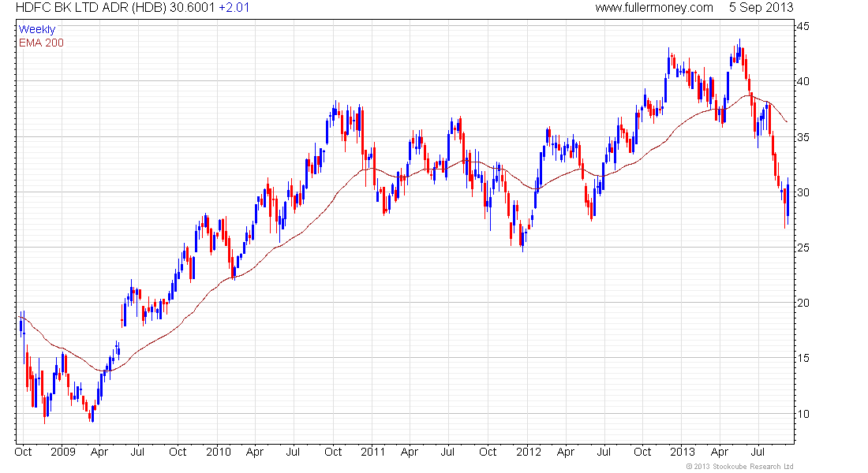Viewport: 868px width, 473px height.
Task: Click the www.fullermoney.com link
Action: coord(653,8)
